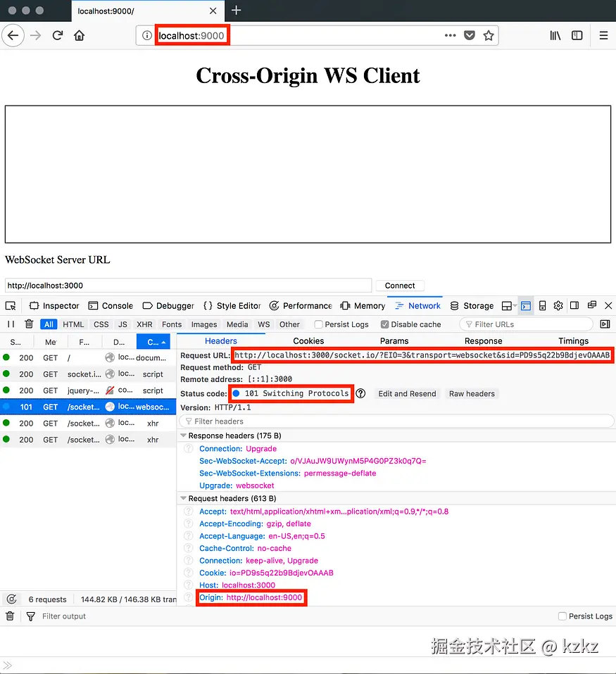Focus the Filter output field

point(63,616)
